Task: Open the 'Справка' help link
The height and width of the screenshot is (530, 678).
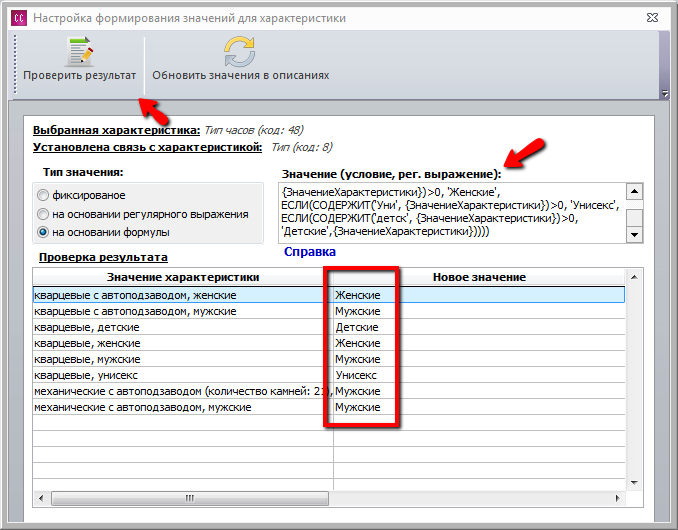Action: coord(310,252)
